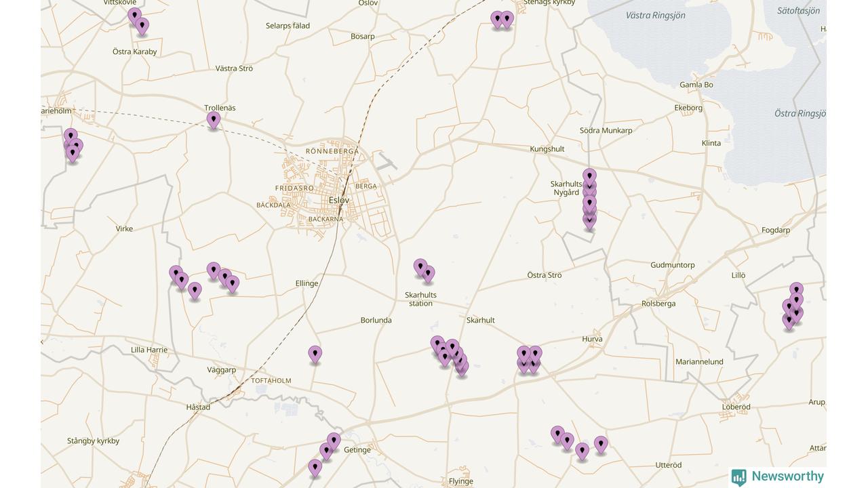Click the Väggarp label
This screenshot has height=488, width=868.
221,370
